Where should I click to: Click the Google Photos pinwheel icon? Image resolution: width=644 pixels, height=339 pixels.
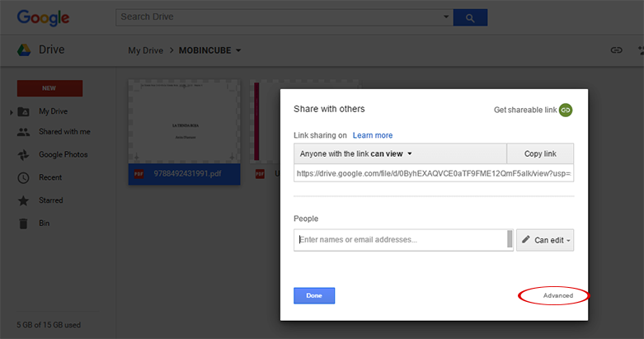coord(23,154)
